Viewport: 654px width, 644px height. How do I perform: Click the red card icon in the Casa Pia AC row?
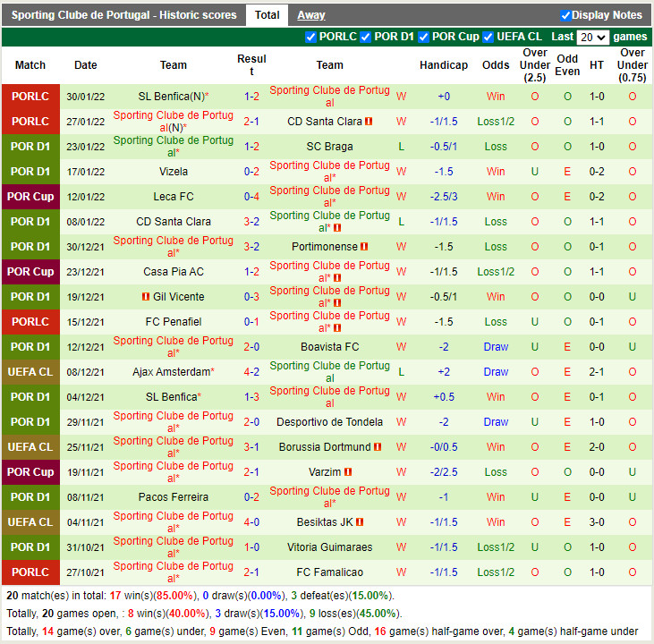[337, 278]
